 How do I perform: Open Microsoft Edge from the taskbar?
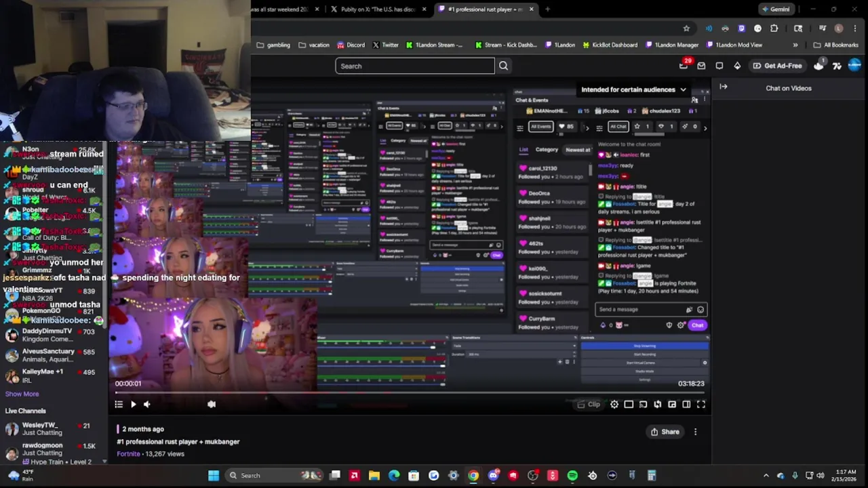pos(394,475)
